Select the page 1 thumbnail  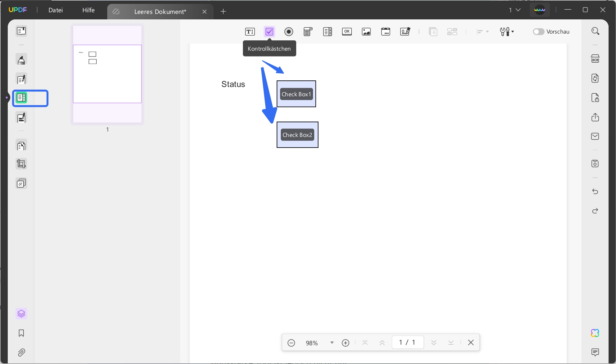pyautogui.click(x=107, y=74)
